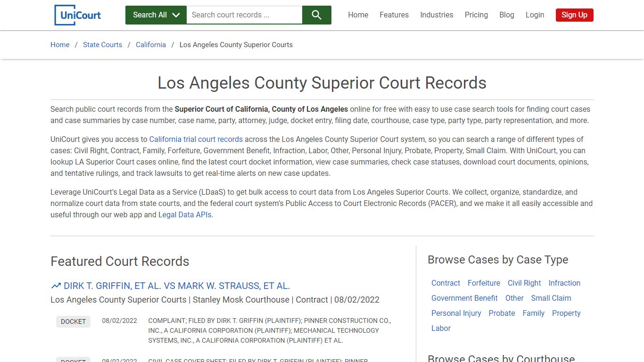This screenshot has width=644, height=362.
Task: Click the DOCKET tag for Complaint entry
Action: pos(73,321)
